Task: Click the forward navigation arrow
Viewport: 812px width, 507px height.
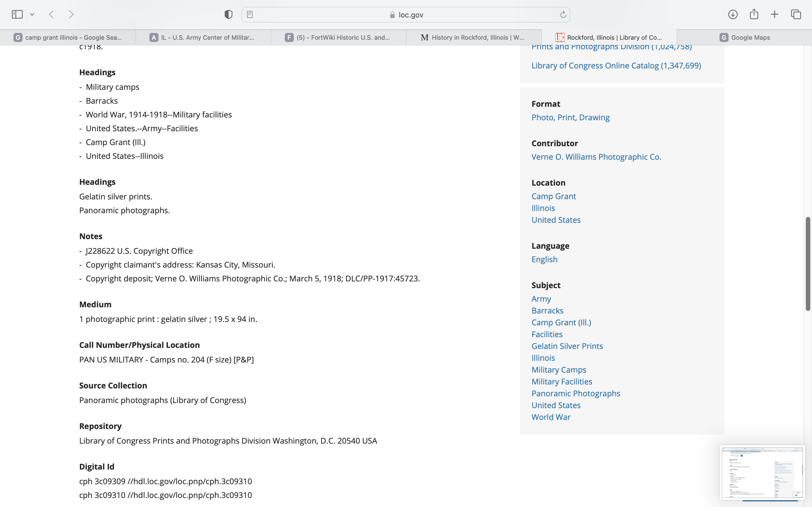Action: (x=71, y=14)
